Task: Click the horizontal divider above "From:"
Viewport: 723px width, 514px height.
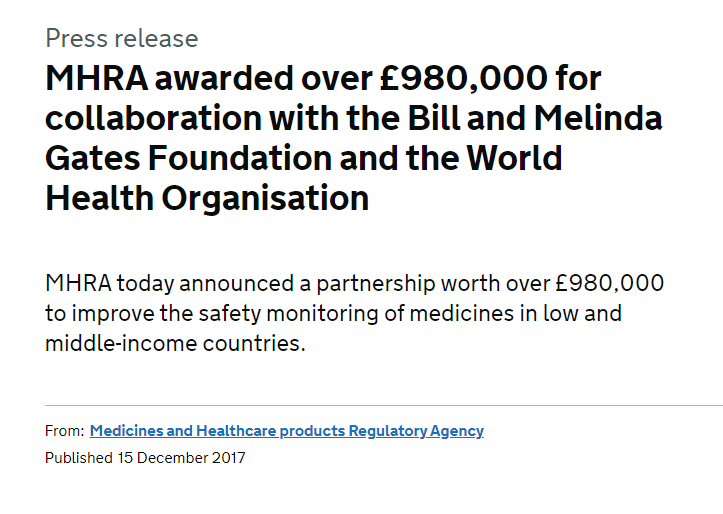Action: [x=384, y=406]
